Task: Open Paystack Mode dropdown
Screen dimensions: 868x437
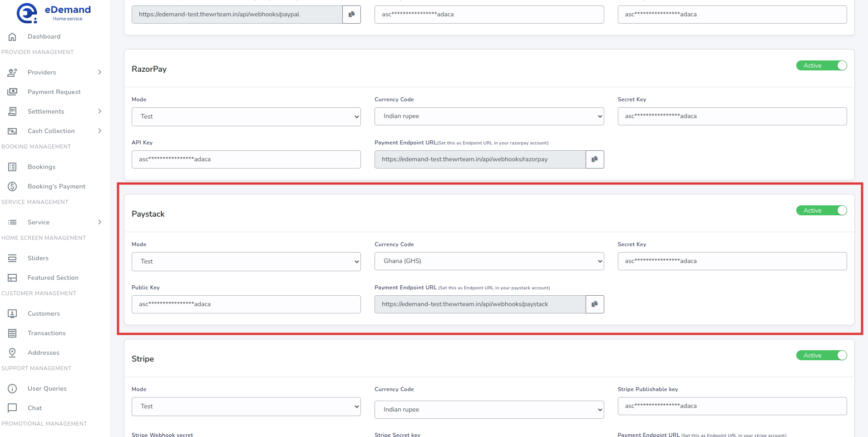Action: [x=246, y=262]
